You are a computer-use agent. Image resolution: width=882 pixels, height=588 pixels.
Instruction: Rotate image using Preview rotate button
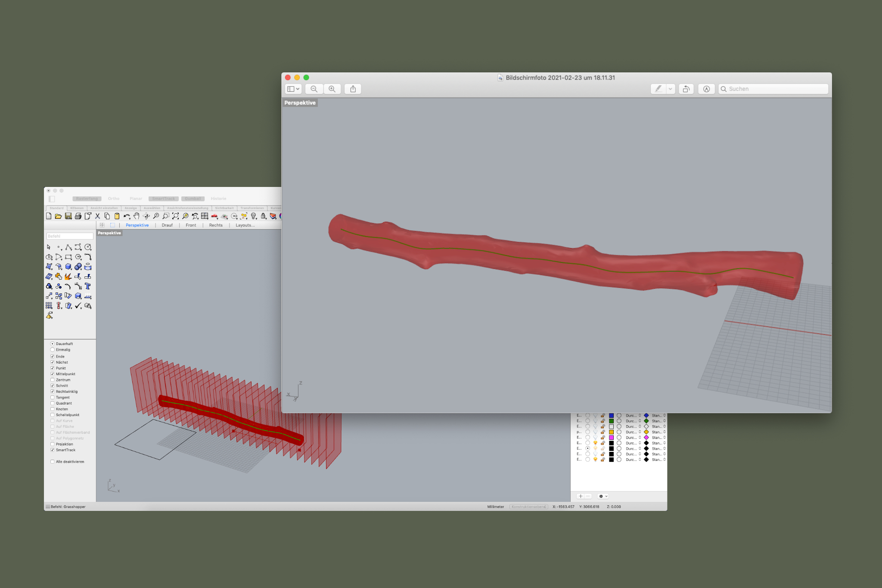686,89
